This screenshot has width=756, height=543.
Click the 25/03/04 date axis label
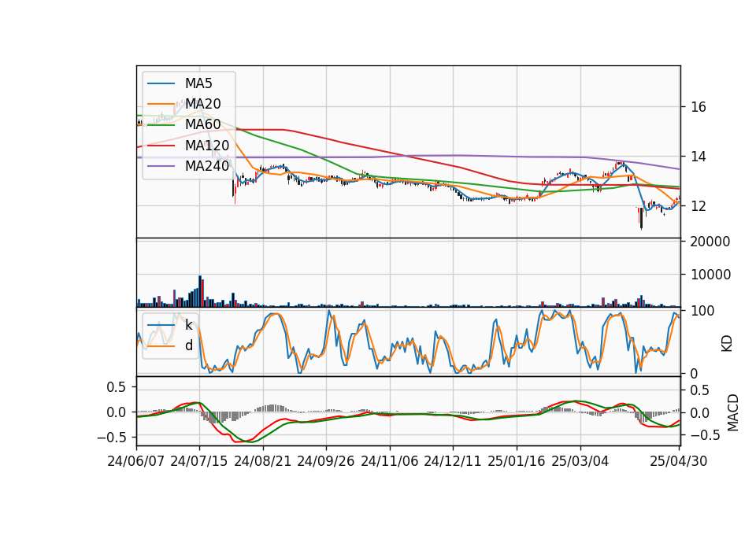[580, 461]
